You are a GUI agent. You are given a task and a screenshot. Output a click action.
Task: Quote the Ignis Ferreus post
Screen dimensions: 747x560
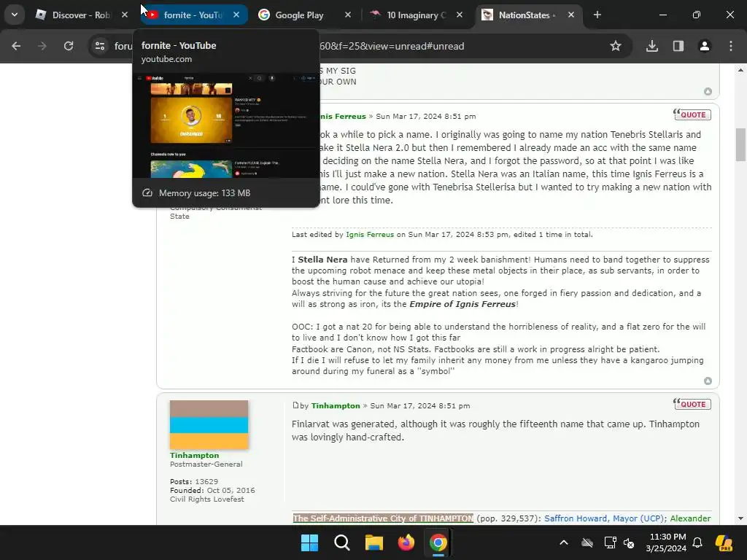tap(692, 114)
